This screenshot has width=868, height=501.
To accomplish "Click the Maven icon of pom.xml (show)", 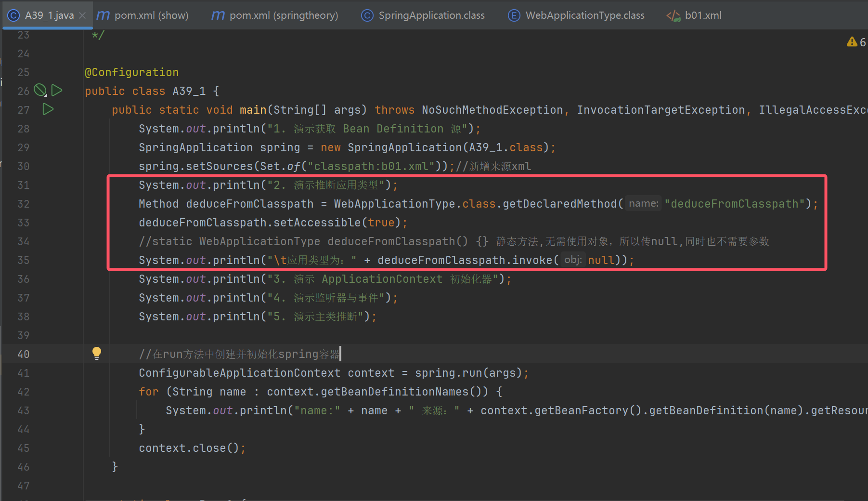I will click(x=103, y=15).
